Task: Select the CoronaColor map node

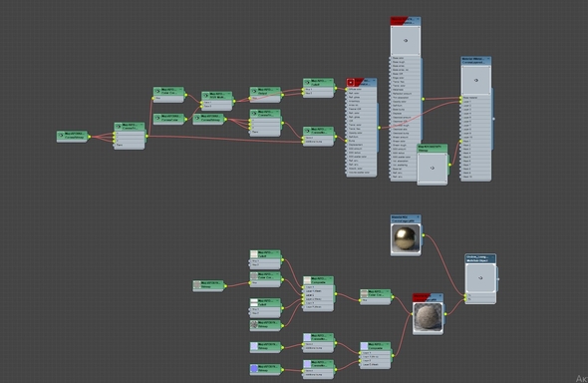Action: coord(168,119)
